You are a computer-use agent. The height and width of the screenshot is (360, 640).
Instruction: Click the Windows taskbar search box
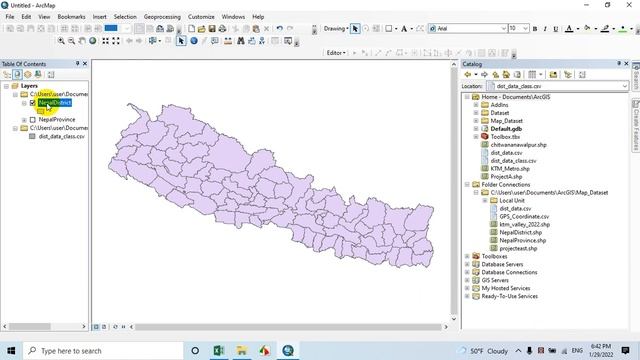(x=103, y=351)
